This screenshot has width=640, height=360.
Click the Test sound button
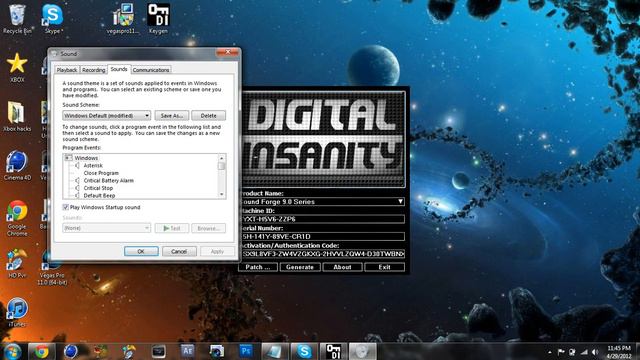pyautogui.click(x=171, y=228)
